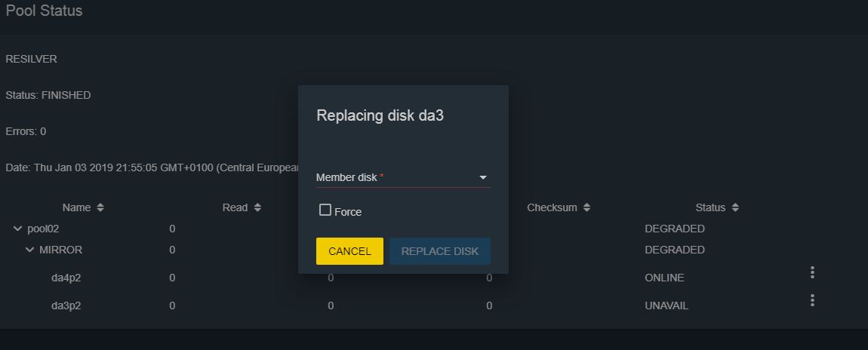Viewport: 868px width, 350px height.
Task: Sort the table by Name column arrows
Action: coord(100,208)
